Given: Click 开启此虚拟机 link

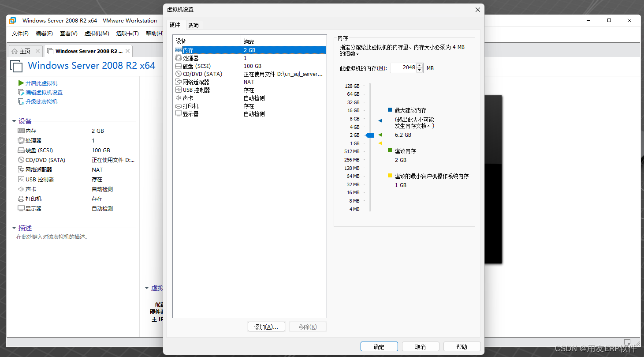Looking at the screenshot, I should click(41, 83).
